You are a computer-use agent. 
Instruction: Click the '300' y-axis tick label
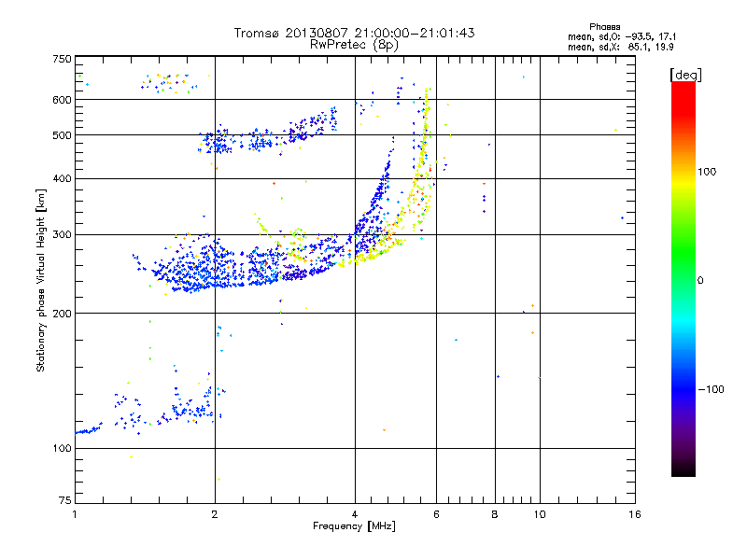pyautogui.click(x=62, y=235)
